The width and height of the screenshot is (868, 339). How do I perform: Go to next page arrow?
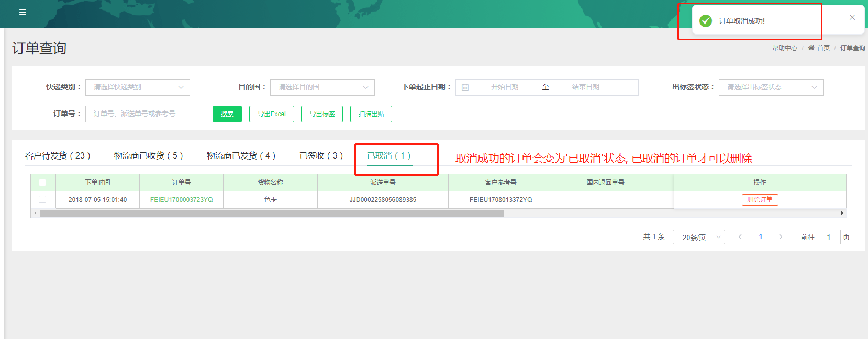tap(781, 237)
